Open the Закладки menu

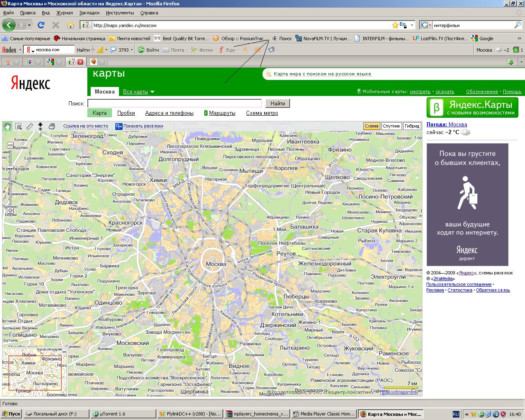pyautogui.click(x=89, y=13)
